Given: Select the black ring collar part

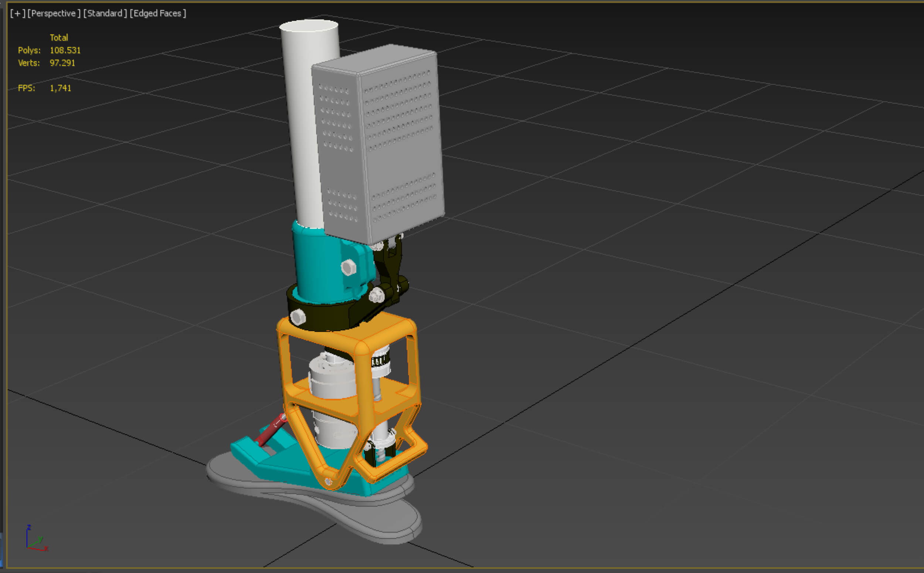Looking at the screenshot, I should point(326,316).
